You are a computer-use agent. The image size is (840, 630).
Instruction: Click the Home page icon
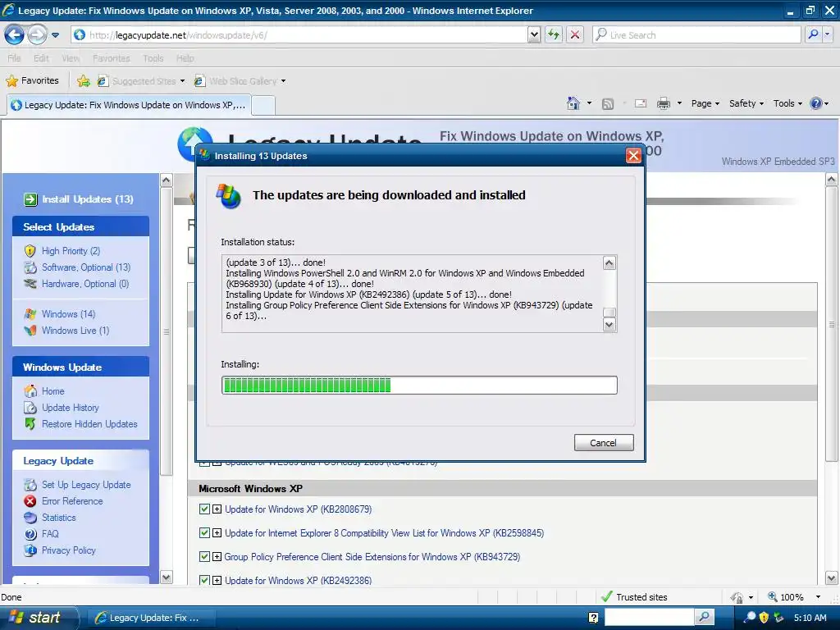click(x=573, y=103)
